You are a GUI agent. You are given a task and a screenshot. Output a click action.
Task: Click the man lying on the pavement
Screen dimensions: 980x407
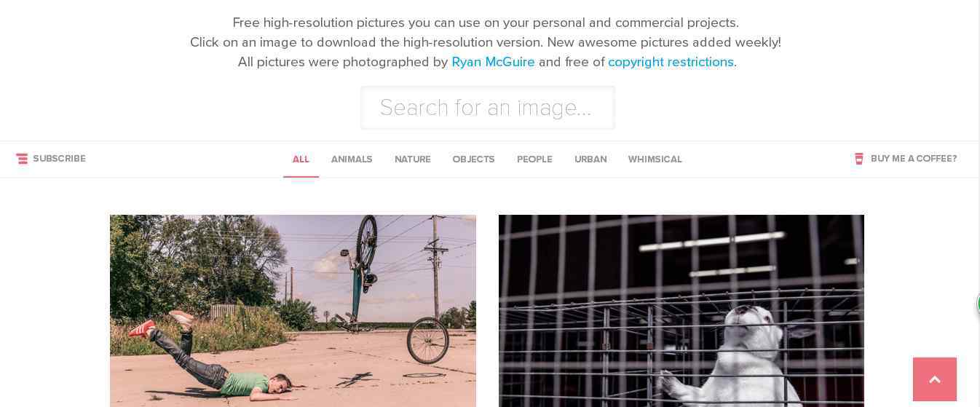(x=211, y=359)
